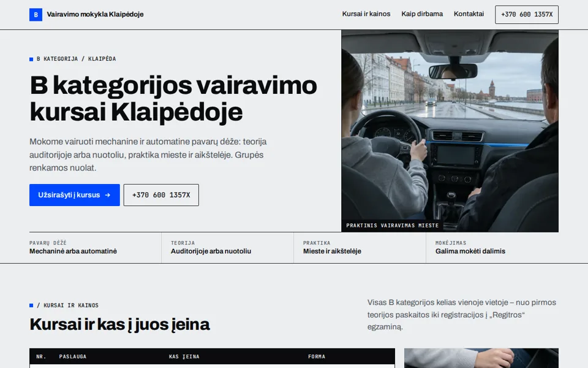Screen dimensions: 588x368
Task: Click the Nr. table column header
Action: click(x=41, y=357)
